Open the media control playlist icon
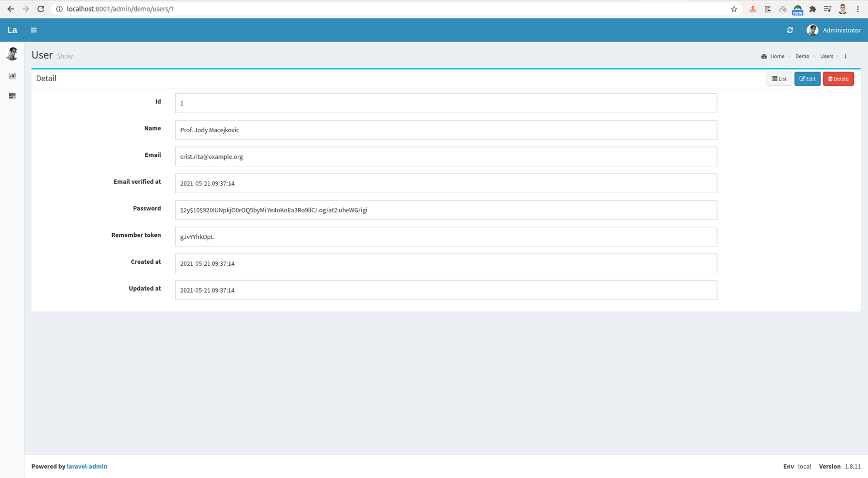Screen dimensions: 868x478 click(827, 9)
